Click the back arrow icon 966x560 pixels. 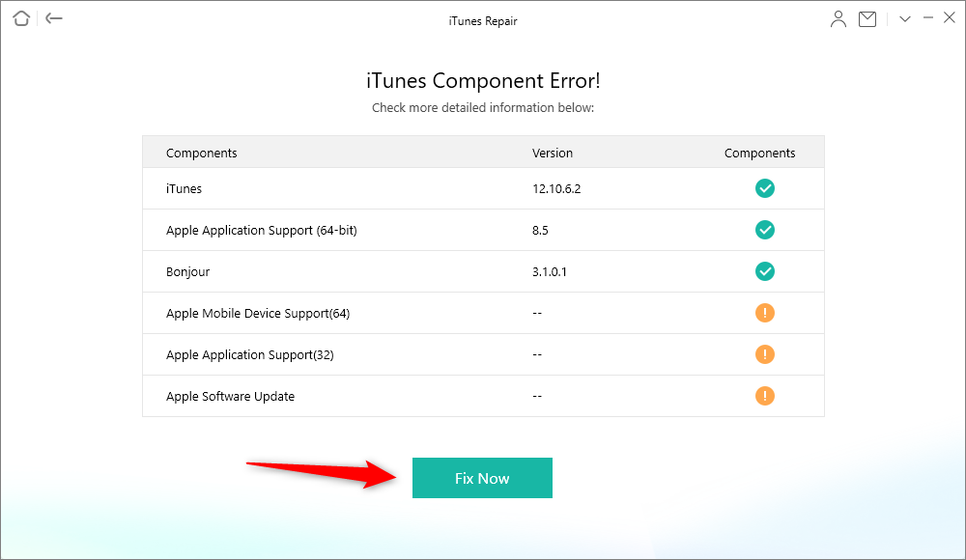click(54, 18)
